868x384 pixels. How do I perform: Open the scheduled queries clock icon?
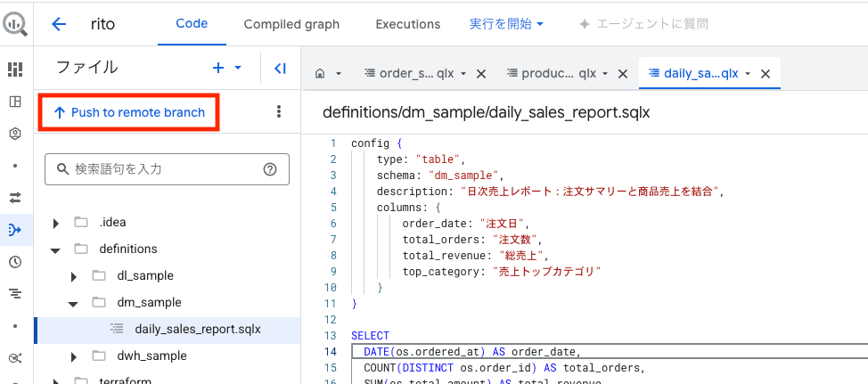(x=15, y=262)
